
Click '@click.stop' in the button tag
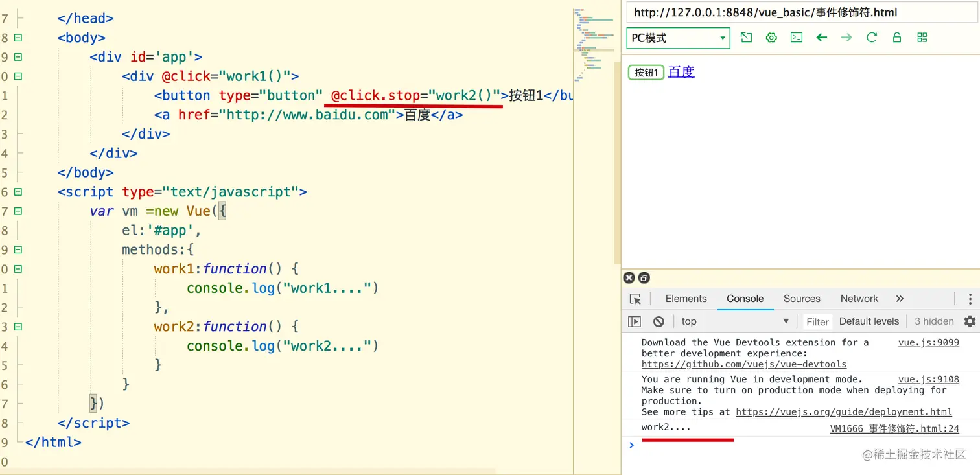375,96
